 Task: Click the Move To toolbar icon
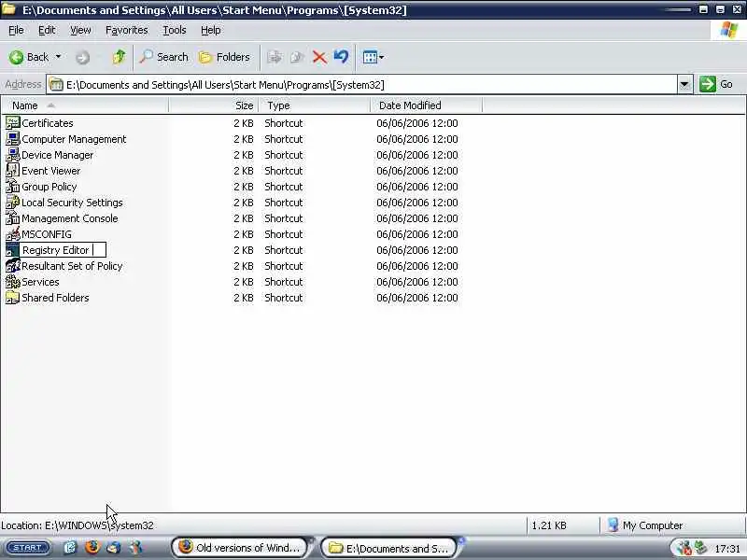click(274, 58)
